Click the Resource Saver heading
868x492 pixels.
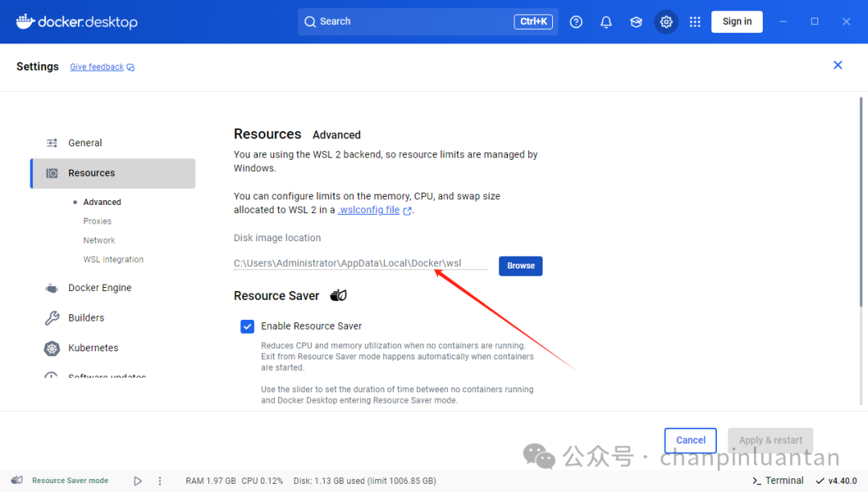[x=276, y=296]
